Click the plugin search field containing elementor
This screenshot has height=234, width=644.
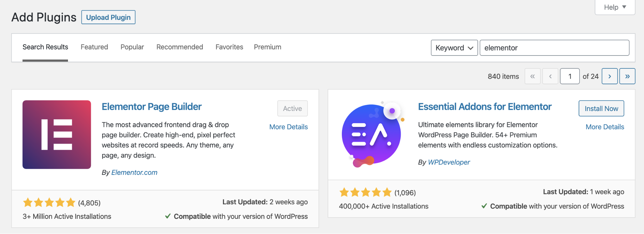coord(554,48)
